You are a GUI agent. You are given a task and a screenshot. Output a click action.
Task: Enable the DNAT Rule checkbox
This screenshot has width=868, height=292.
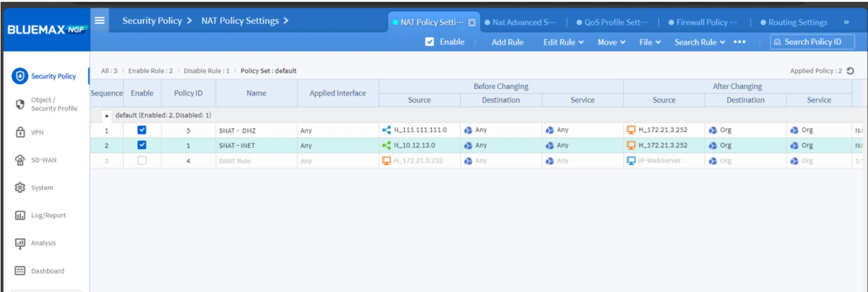tap(142, 161)
